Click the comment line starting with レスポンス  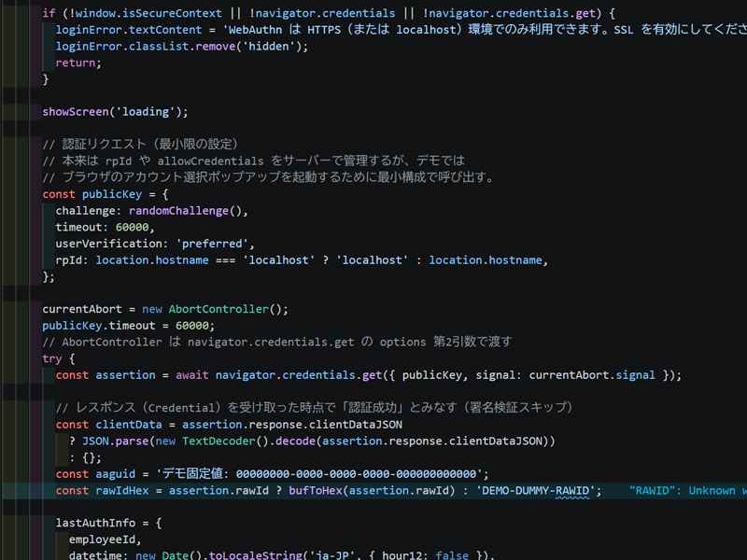(x=314, y=408)
